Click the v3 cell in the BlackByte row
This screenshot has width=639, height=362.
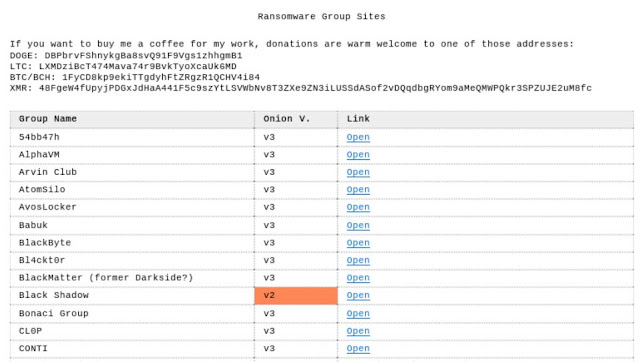point(296,243)
